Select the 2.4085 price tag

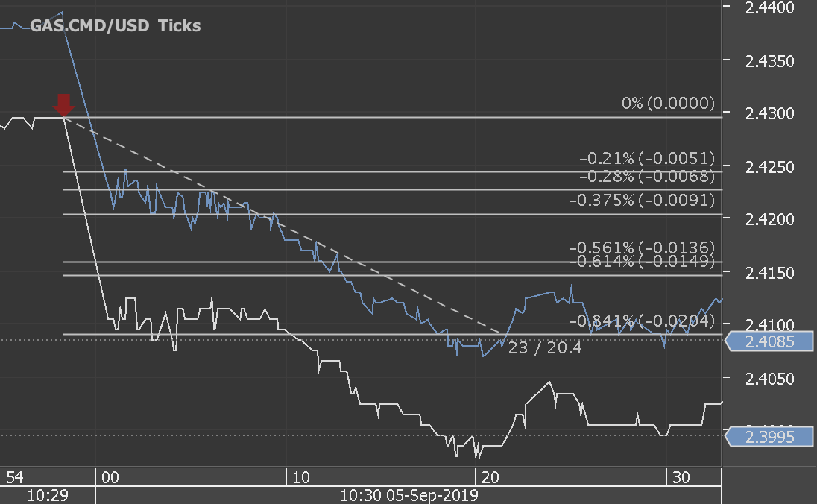[x=769, y=341]
